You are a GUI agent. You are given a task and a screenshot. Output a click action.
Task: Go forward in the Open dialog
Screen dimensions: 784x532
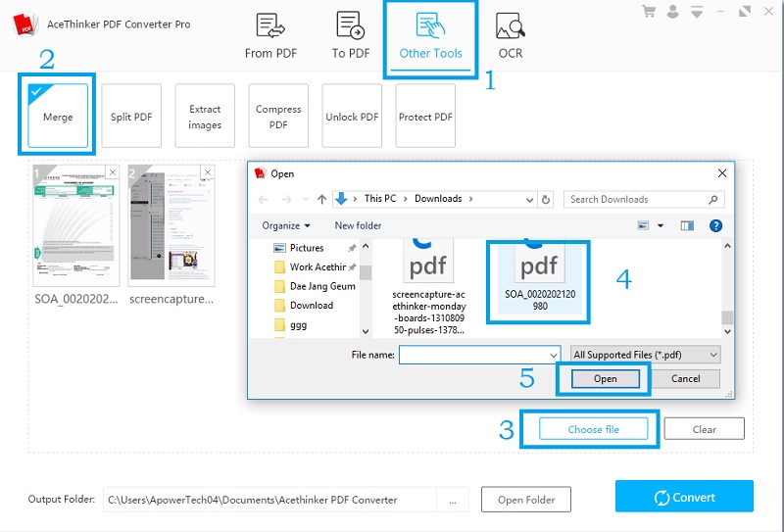[x=286, y=200]
